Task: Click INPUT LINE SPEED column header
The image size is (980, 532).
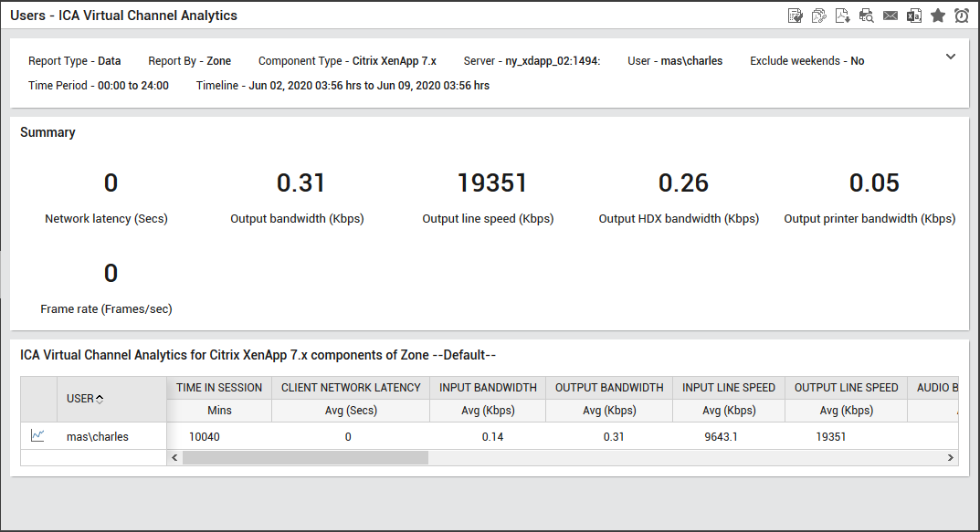Action: coord(729,388)
